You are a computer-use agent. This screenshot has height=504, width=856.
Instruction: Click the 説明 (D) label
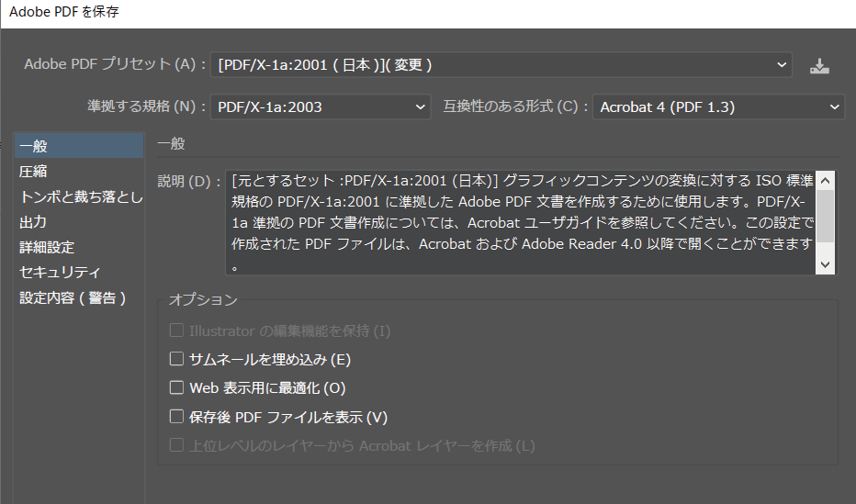(x=189, y=181)
